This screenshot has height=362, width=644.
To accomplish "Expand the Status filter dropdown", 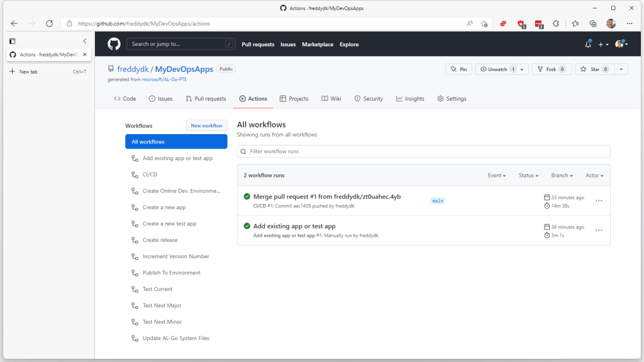I will click(x=528, y=176).
